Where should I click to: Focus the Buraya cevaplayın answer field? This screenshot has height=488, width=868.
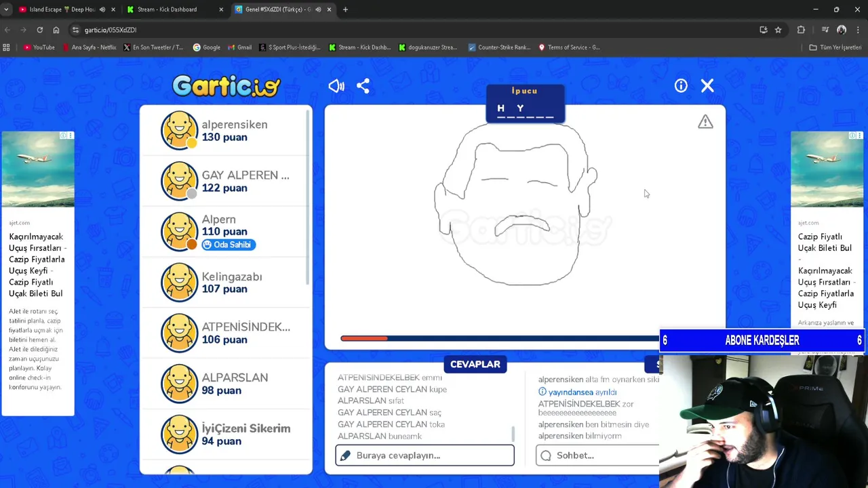click(x=425, y=455)
